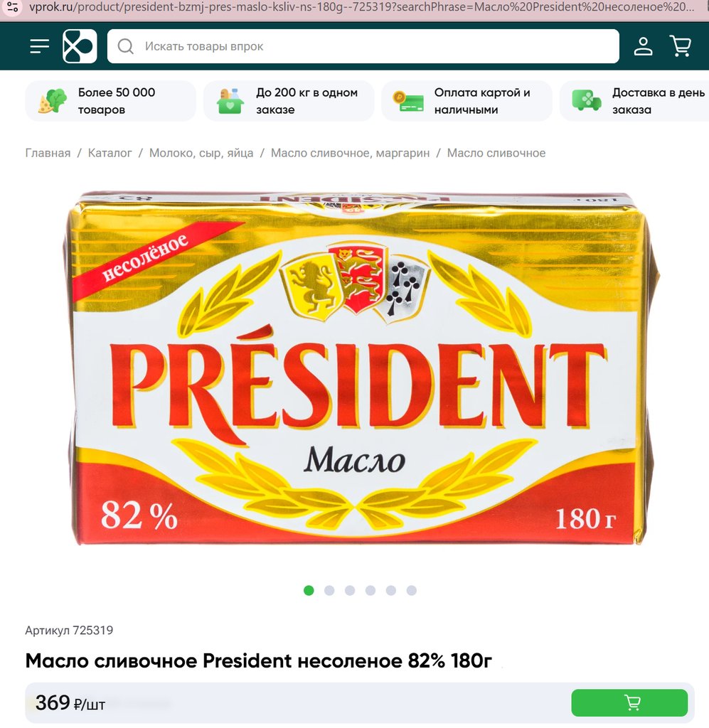Click the green add-to-cart button
This screenshot has width=709, height=728.
(629, 702)
